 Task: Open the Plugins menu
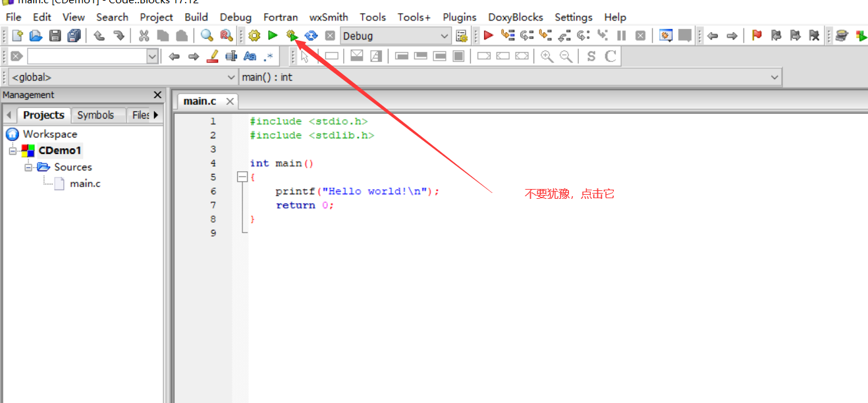[460, 17]
